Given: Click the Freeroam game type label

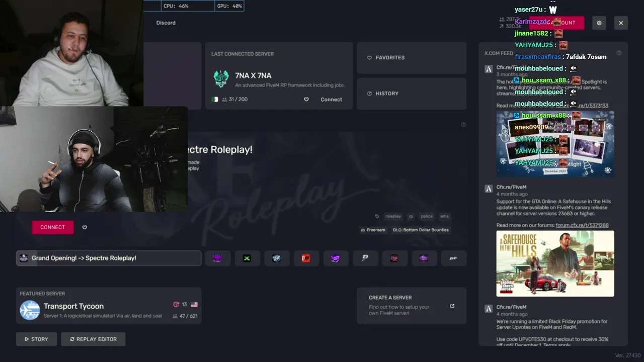Looking at the screenshot, I should pyautogui.click(x=373, y=230).
